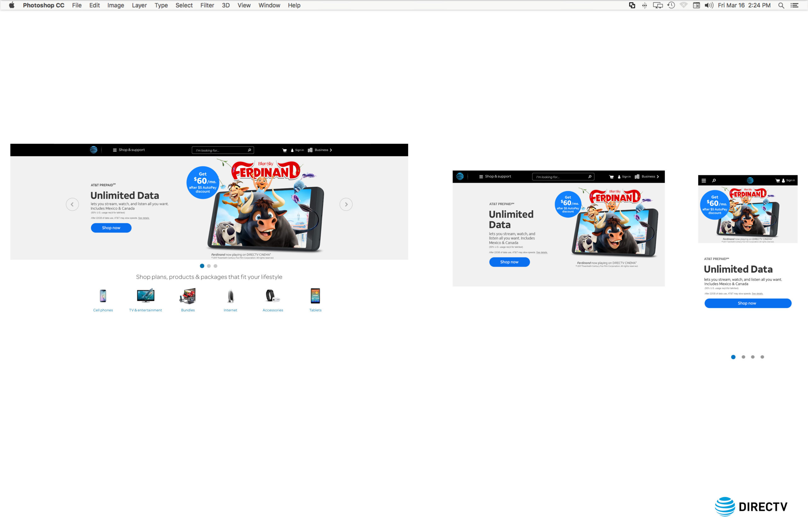Click 'I'm looking for' field in desktop mockup

click(223, 150)
